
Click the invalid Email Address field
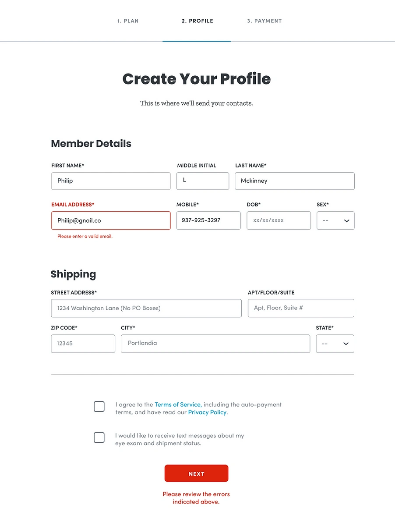[111, 220]
